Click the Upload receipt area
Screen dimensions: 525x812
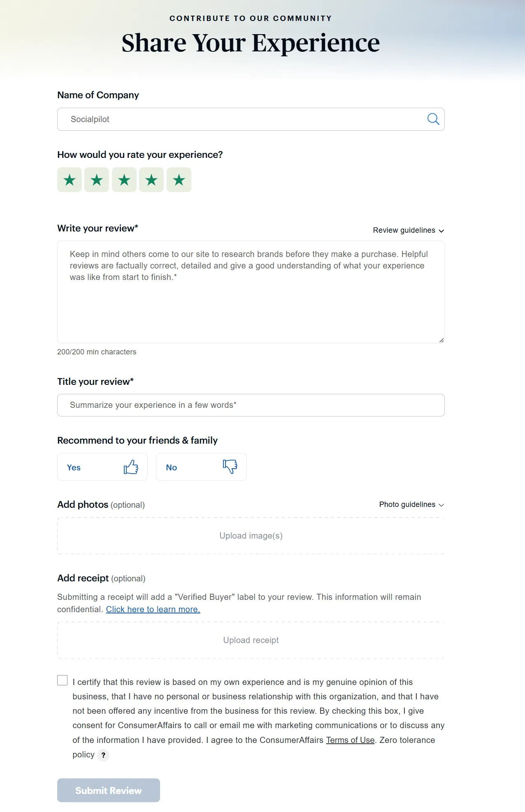point(251,640)
